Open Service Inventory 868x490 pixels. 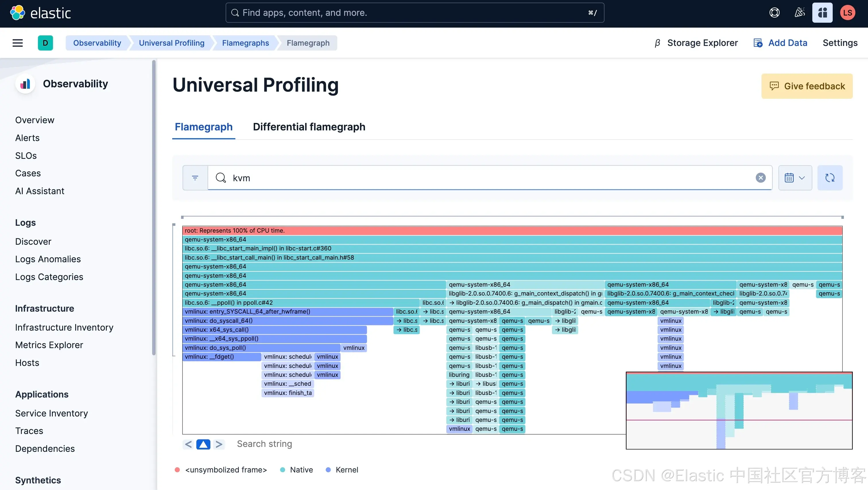point(52,413)
